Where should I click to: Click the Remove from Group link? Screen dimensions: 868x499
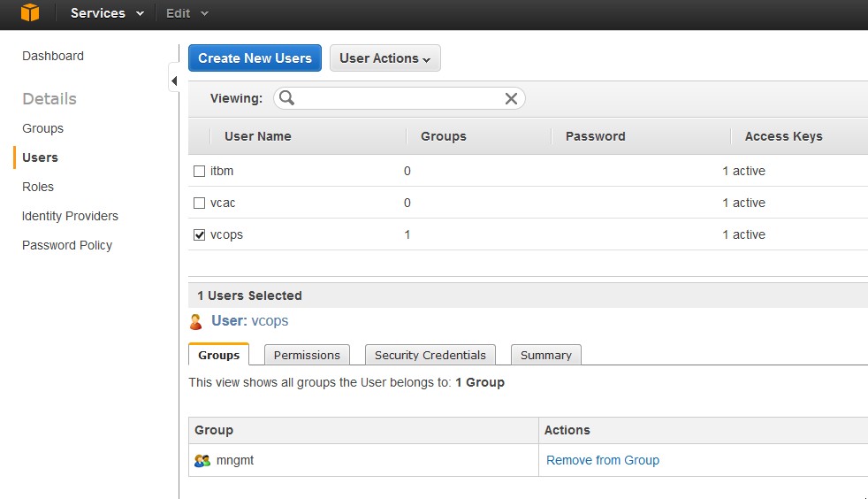pyautogui.click(x=602, y=460)
